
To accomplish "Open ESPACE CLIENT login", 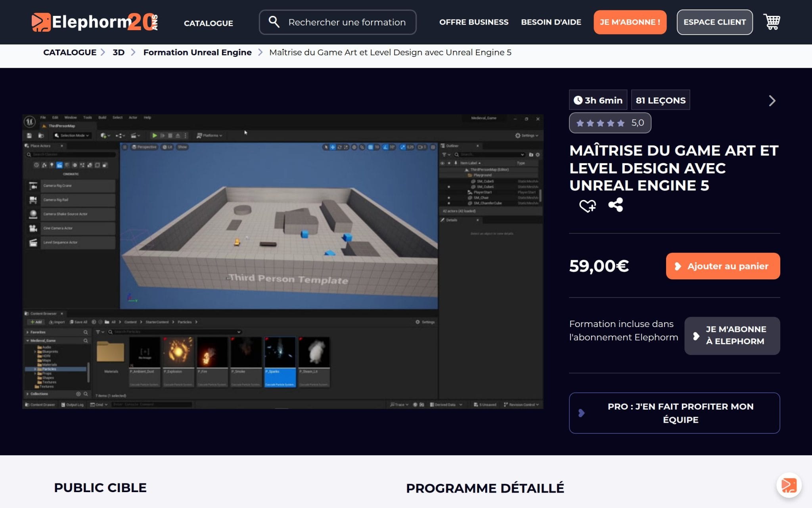I will (x=714, y=22).
